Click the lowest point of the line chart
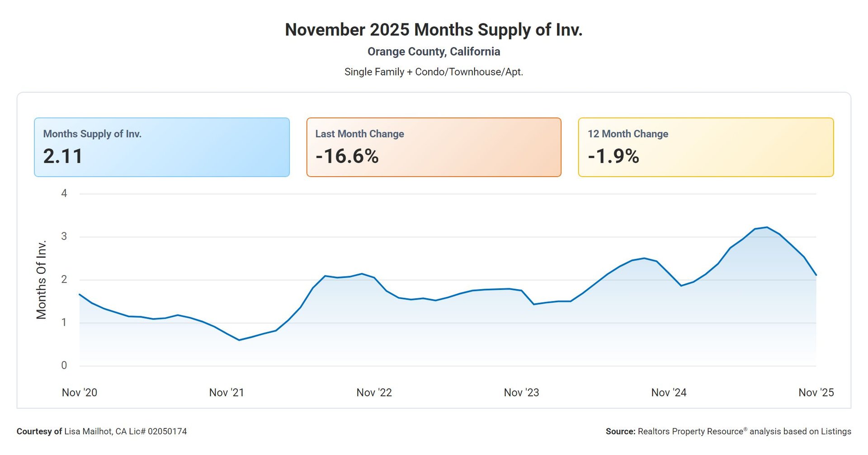The width and height of the screenshot is (868, 455). 239,340
